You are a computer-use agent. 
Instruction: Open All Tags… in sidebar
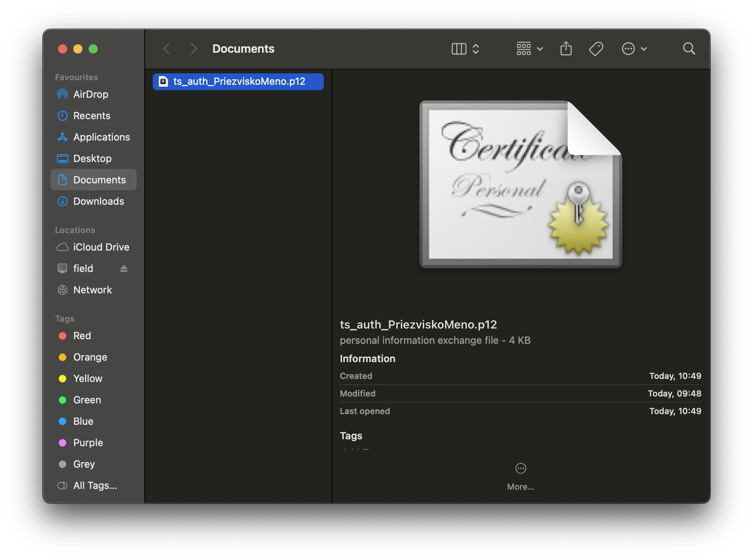pyautogui.click(x=94, y=486)
